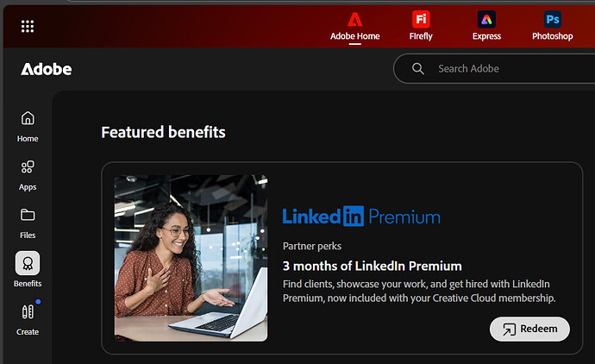The width and height of the screenshot is (595, 364).
Task: Open the apps grid launcher icon
Action: pos(28,26)
